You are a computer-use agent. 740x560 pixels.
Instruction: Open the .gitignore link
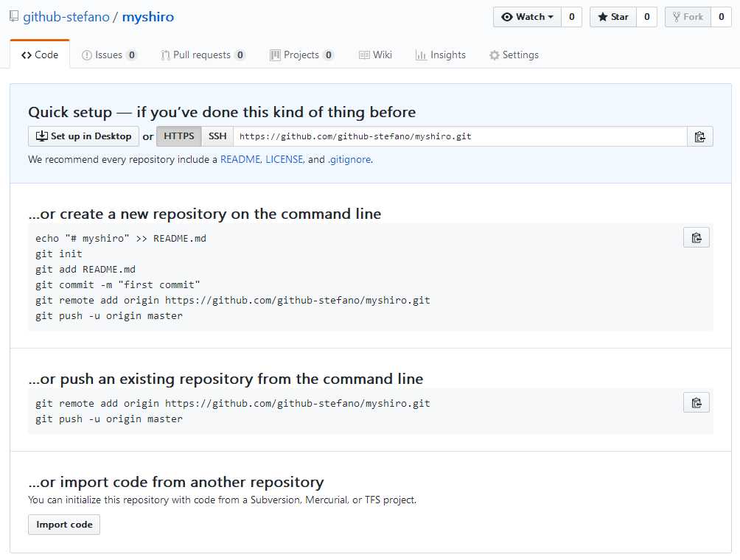click(349, 159)
